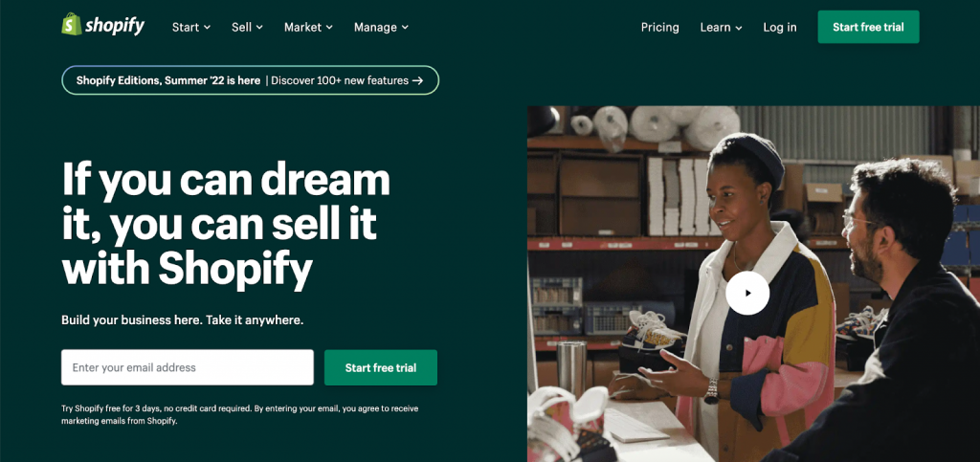Click Start free trial in header
Screen dimensions: 980x462
pyautogui.click(x=868, y=27)
